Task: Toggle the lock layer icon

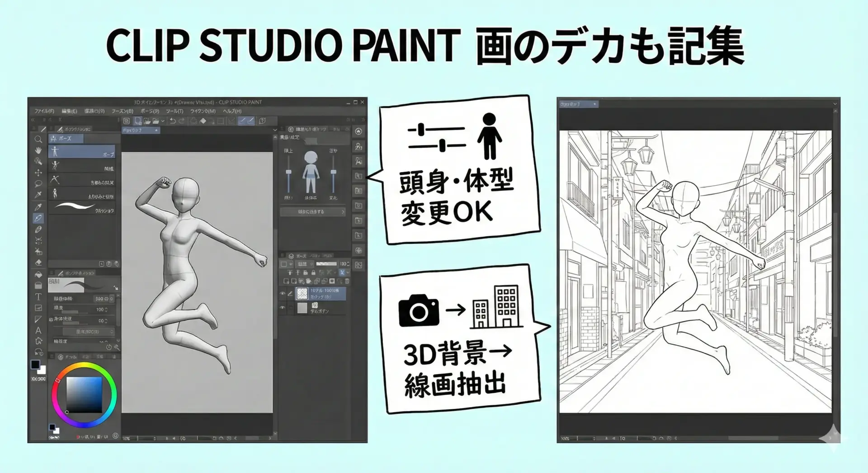Action: tap(313, 273)
